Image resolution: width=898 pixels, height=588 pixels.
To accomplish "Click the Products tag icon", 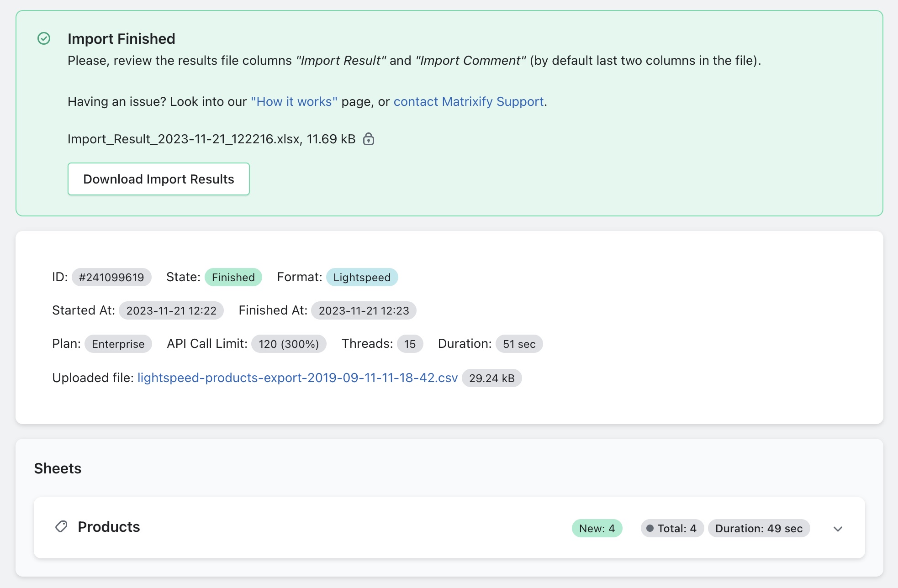I will [x=61, y=527].
